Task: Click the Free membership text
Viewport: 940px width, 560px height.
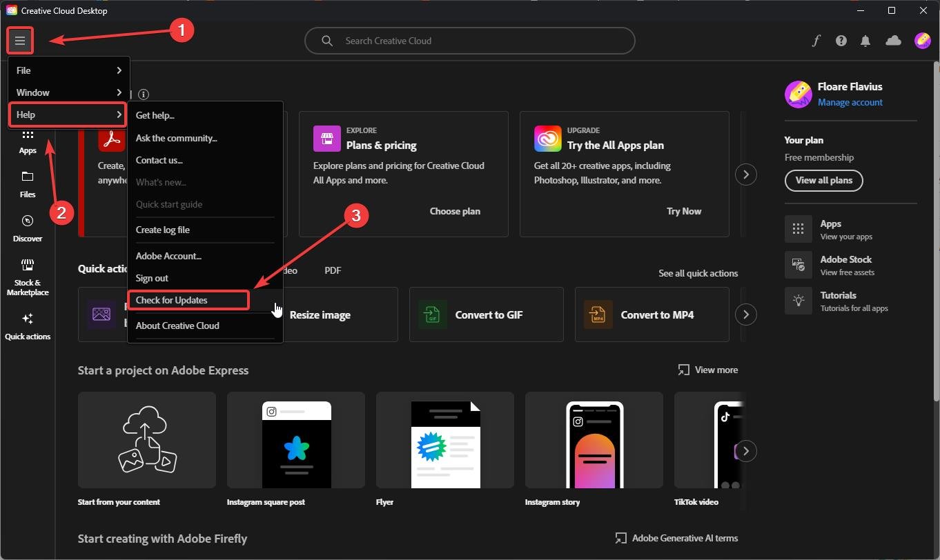Action: coord(819,157)
